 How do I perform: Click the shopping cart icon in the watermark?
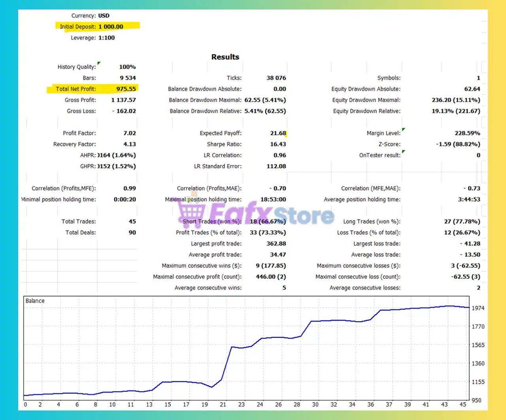pos(191,211)
